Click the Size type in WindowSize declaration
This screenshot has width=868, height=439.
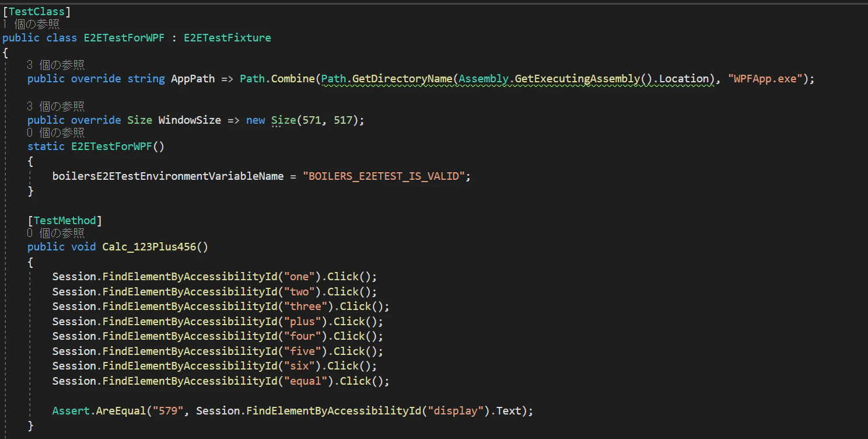pos(140,120)
